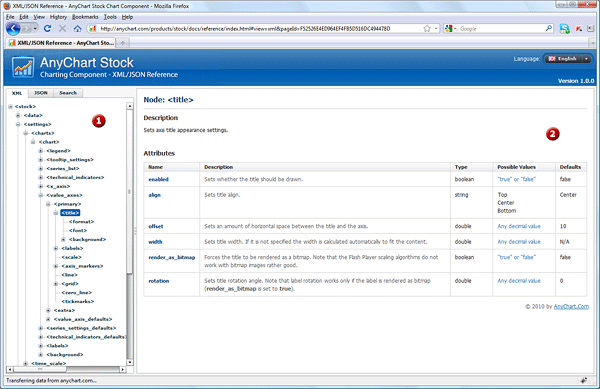600x389 pixels.
Task: Click Any decimal value in offset row
Action: point(519,226)
